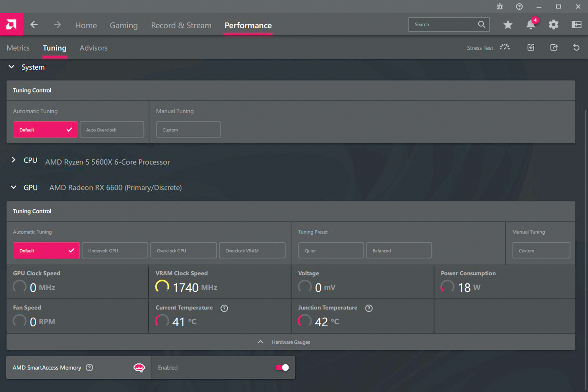Toggle the sidebar panel icon
The width and height of the screenshot is (588, 392).
pyautogui.click(x=576, y=25)
